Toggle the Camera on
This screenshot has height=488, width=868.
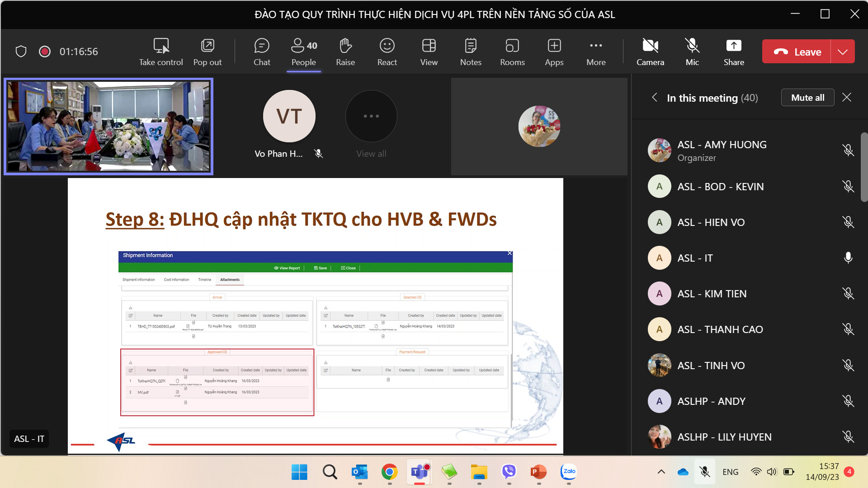[650, 52]
